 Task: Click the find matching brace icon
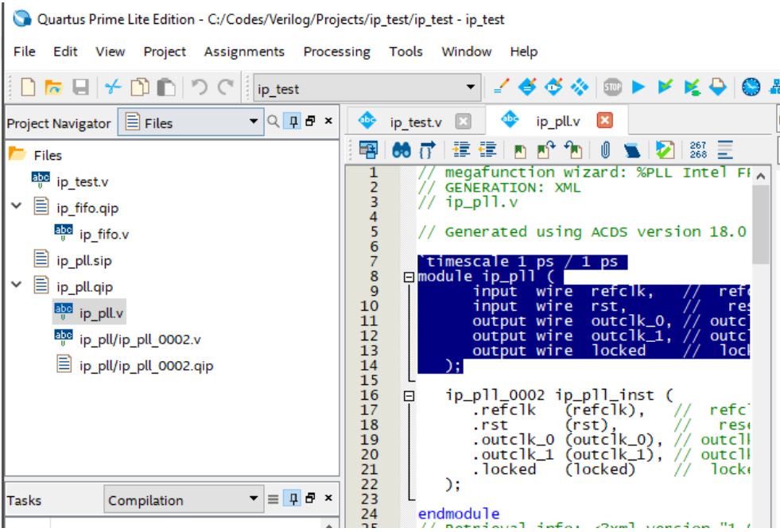click(427, 150)
